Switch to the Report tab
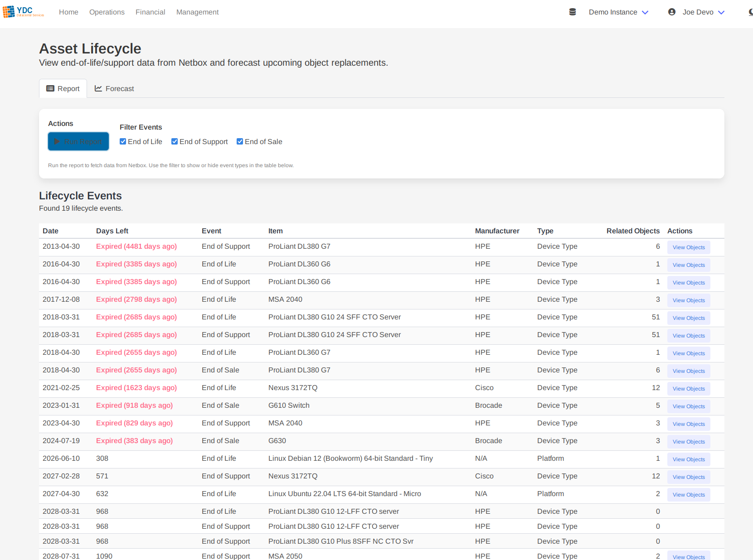753x560 pixels. click(63, 89)
